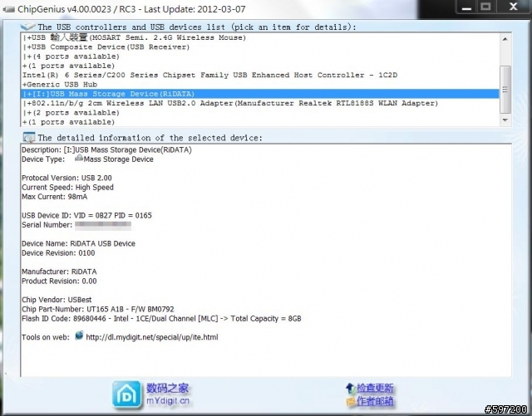Click the Chip Vendor: USBest line

pos(57,300)
